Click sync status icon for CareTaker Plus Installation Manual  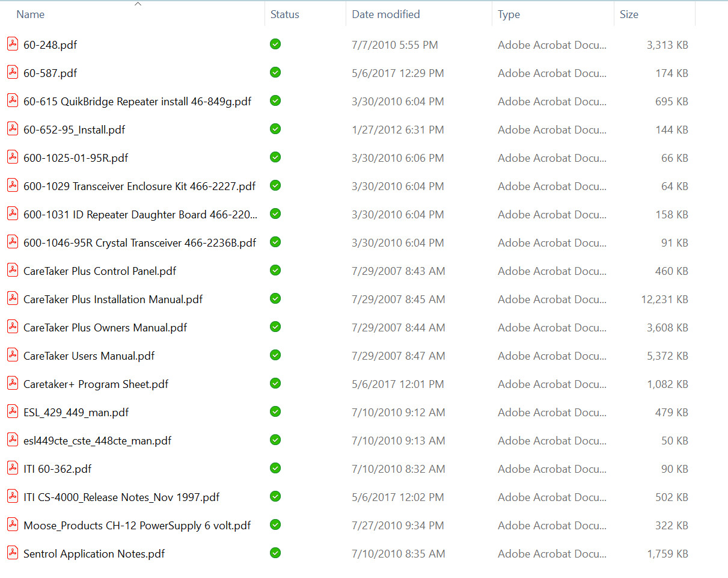click(x=275, y=298)
